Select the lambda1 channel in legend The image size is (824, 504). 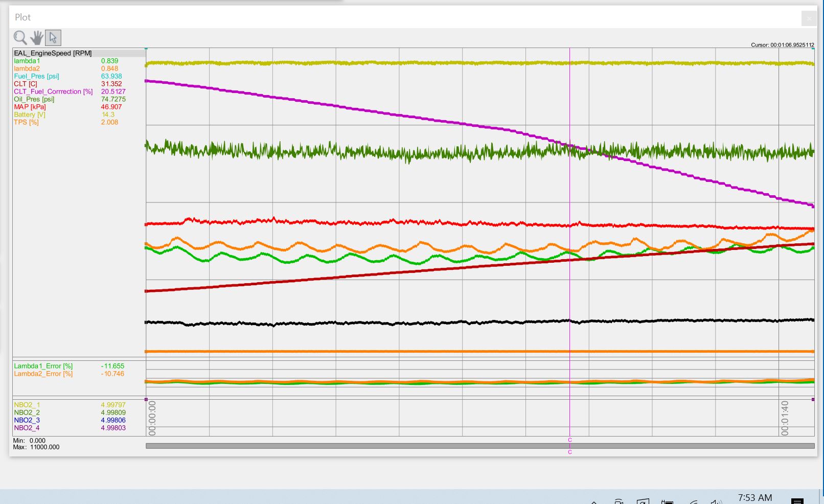(x=27, y=61)
